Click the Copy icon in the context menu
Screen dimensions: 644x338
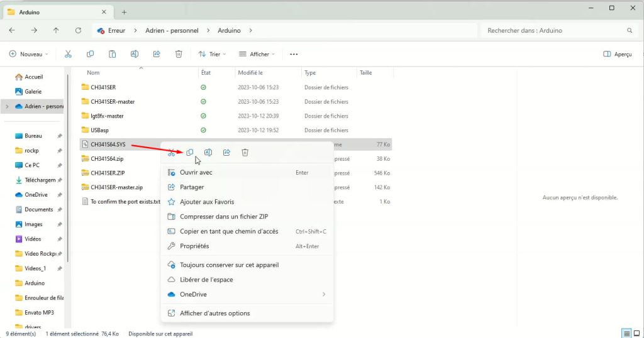tap(189, 153)
